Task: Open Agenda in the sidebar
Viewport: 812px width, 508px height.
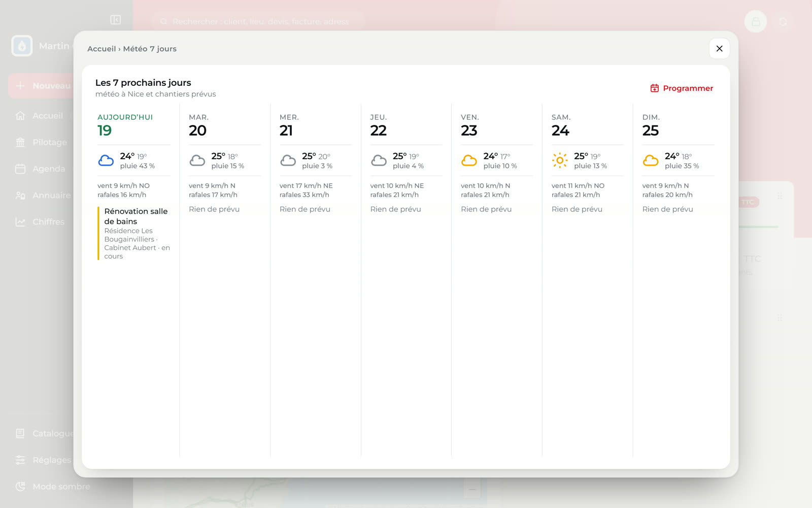Action: point(41,169)
